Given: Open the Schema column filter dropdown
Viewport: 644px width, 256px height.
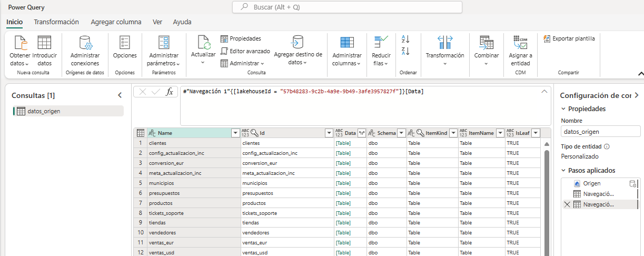Looking at the screenshot, I should click(x=401, y=133).
